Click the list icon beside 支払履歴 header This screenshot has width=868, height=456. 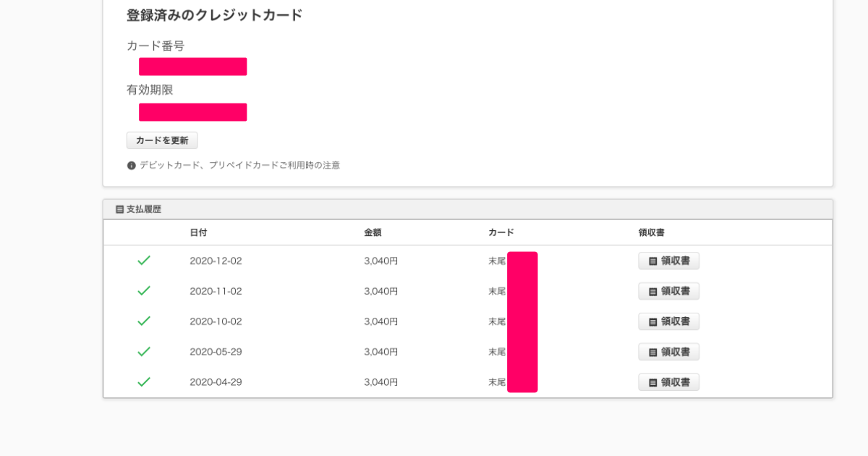[120, 209]
